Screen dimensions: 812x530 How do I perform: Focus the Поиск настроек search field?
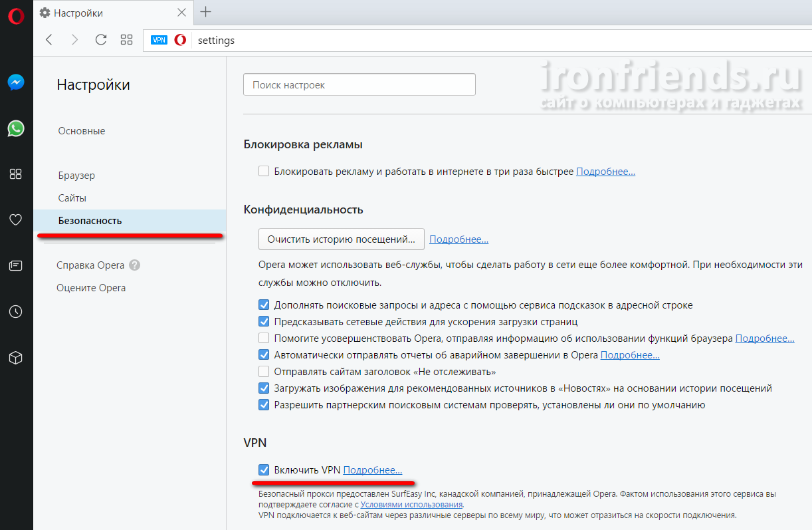point(359,84)
